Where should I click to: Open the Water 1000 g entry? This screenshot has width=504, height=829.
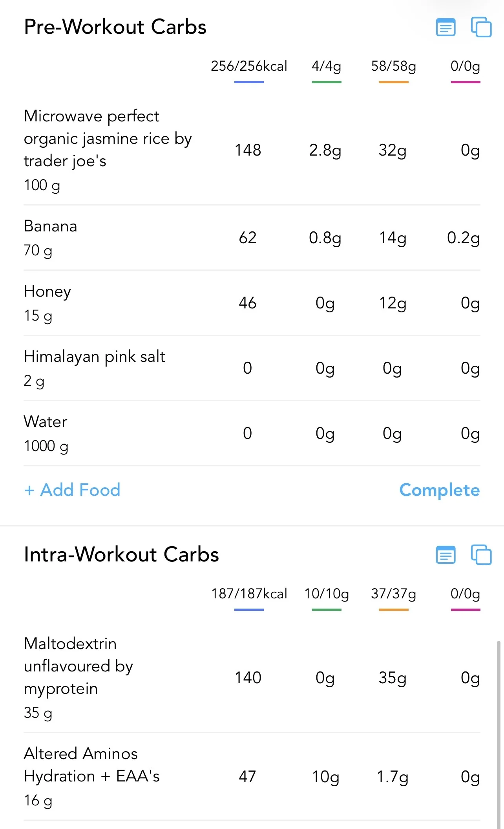pyautogui.click(x=252, y=433)
